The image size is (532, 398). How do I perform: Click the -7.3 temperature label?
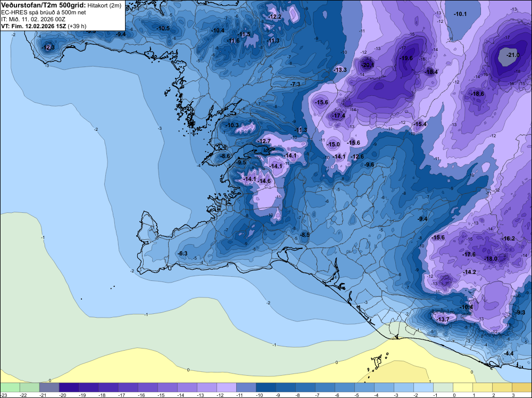point(295,84)
